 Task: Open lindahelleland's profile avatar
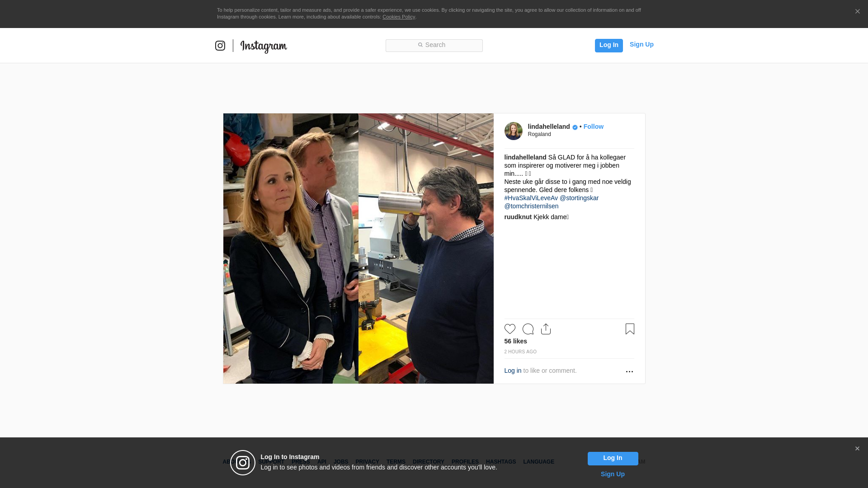click(514, 131)
